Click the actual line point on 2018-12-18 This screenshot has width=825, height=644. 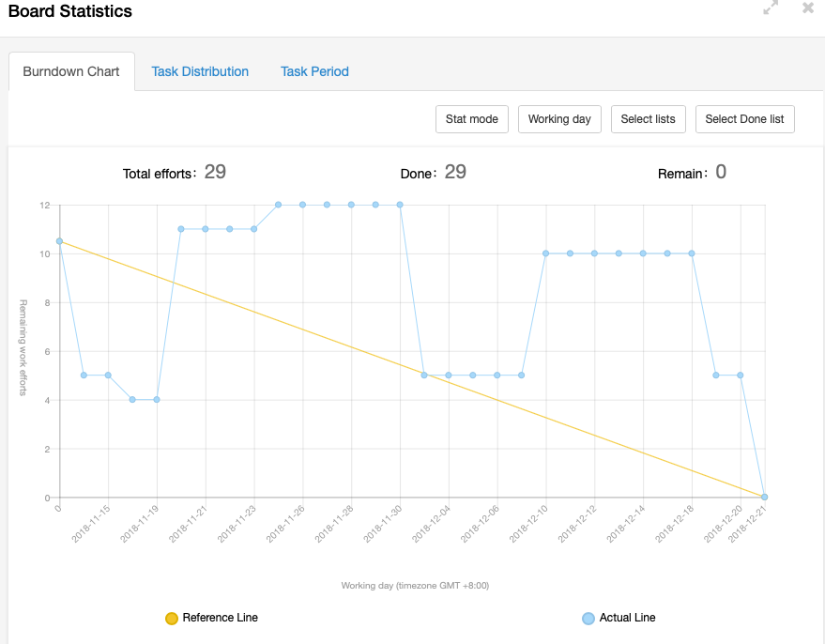[x=692, y=253]
